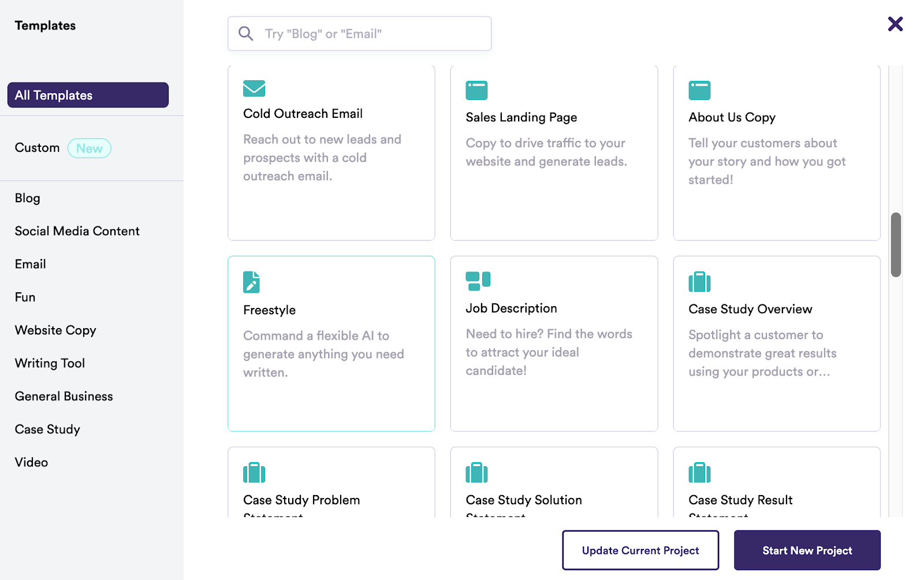Click the blocks icon on Job Description
This screenshot has height=580, width=924.
pos(478,281)
